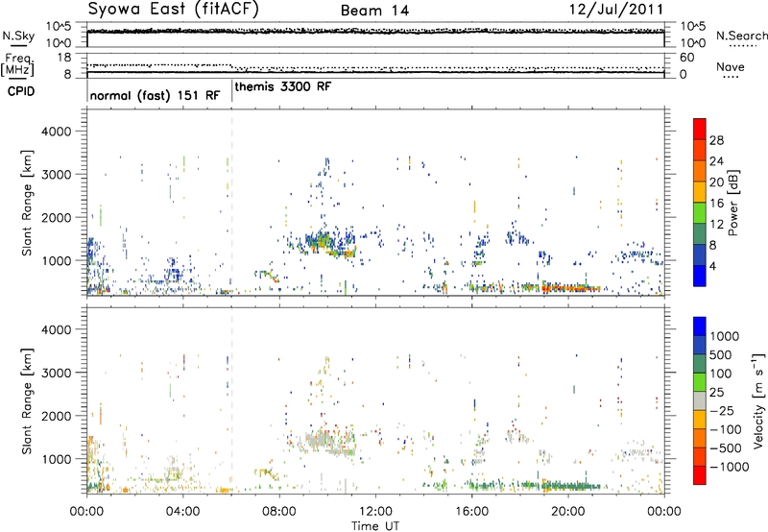Select velocity color bar segment between 25 and 100
768x532 pixels.
[700, 382]
